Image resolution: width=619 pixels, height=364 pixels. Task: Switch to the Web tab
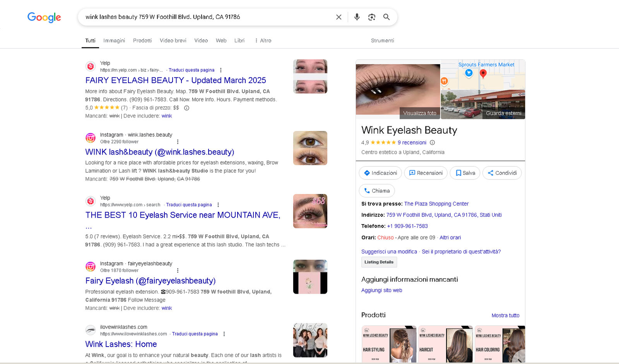[221, 41]
